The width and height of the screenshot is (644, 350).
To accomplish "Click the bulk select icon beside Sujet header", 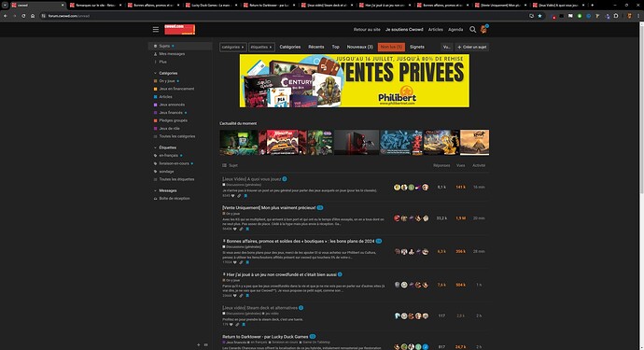I will tap(224, 165).
